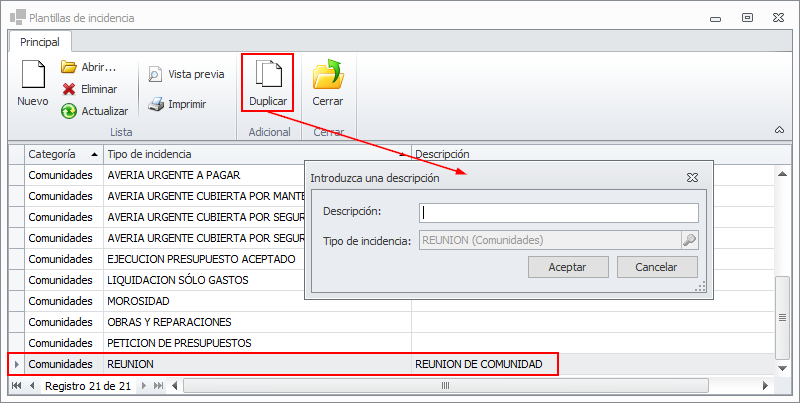Duplicate the selected template with Duplicar

268,83
